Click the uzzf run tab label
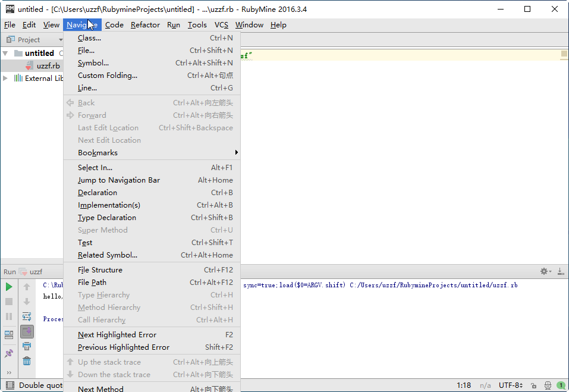569x392 pixels. coord(36,271)
